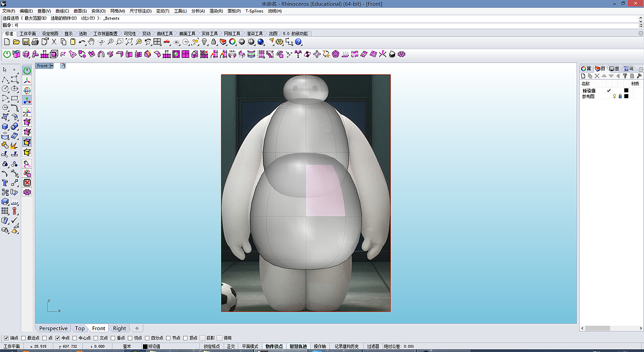This screenshot has width=644, height=352.
Task: Toggle visibility bulb for 参考图 layer
Action: (614, 96)
